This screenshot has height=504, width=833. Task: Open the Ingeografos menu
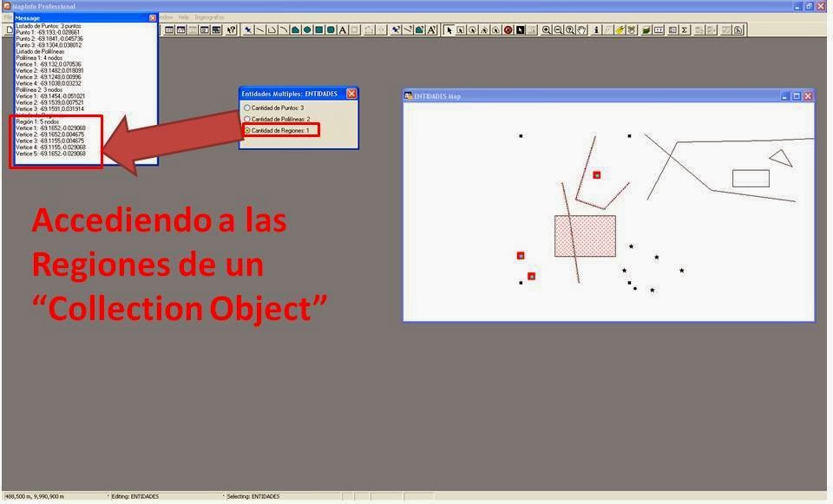tap(209, 16)
